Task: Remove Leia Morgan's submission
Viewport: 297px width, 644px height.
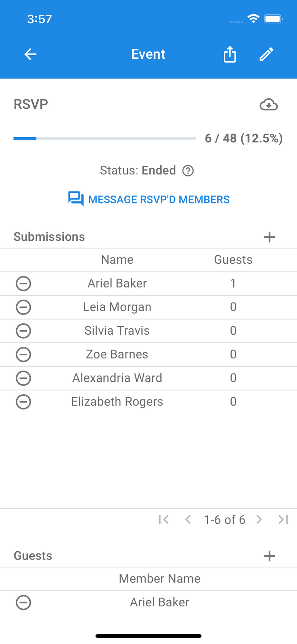Action: pos(23,307)
